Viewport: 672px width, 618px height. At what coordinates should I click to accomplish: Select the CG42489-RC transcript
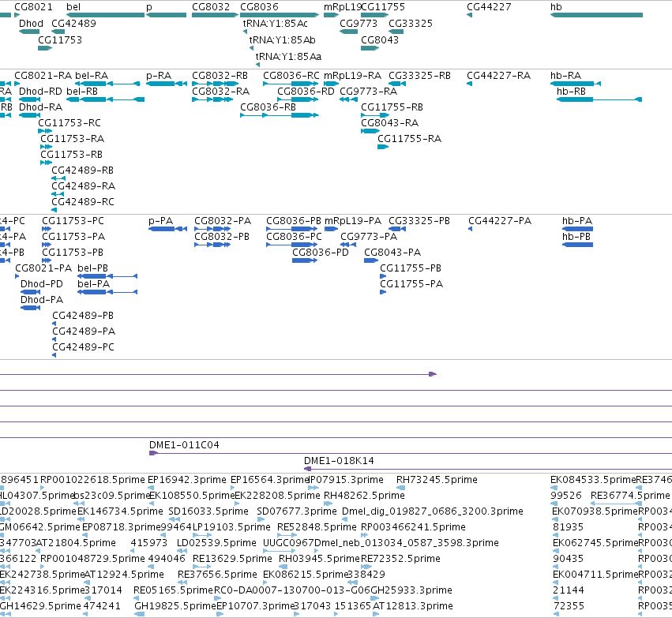54,210
